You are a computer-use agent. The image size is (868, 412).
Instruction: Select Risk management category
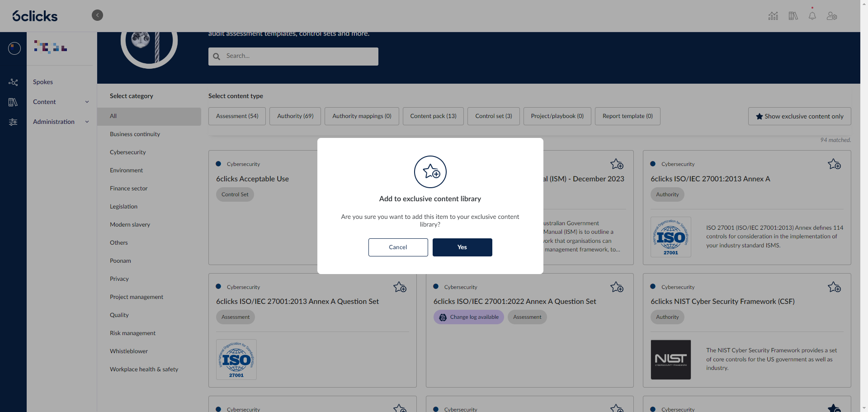coord(132,333)
